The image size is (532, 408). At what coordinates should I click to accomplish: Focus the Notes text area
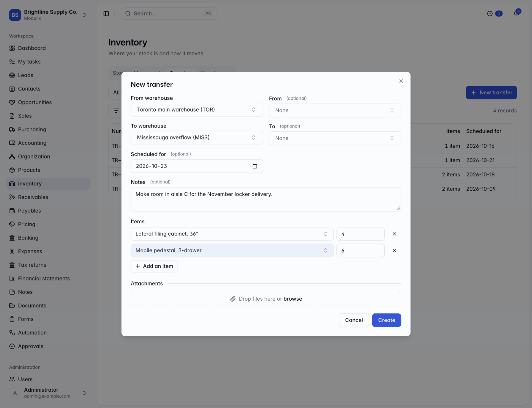coord(266,199)
